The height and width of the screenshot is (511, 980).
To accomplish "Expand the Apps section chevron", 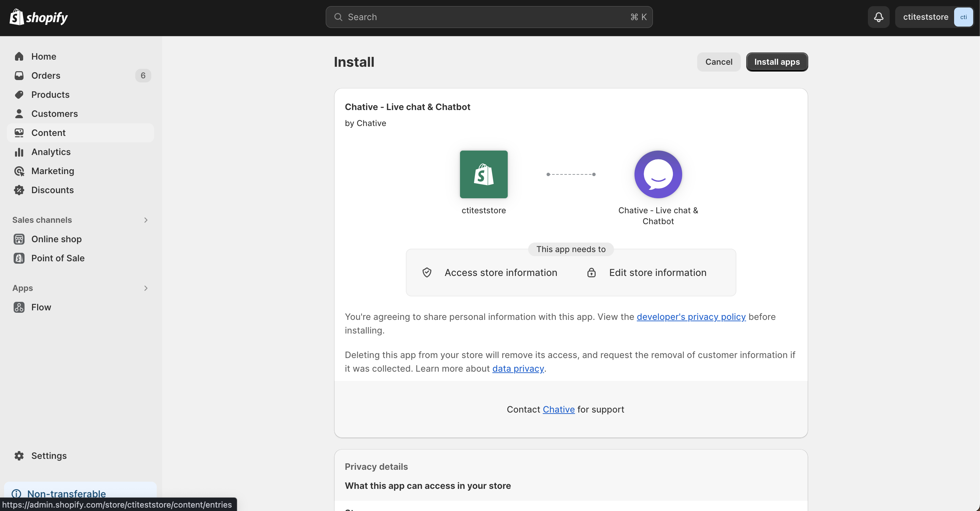I will (x=146, y=288).
